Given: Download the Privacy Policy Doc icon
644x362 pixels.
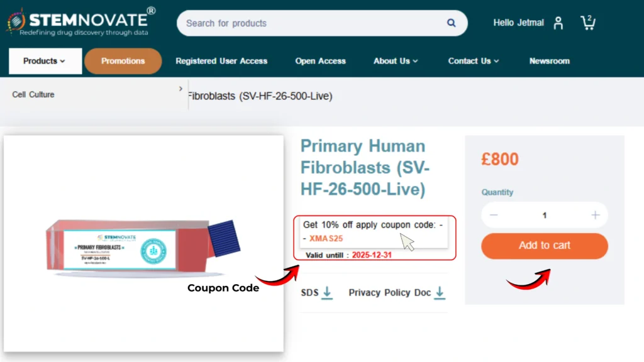Looking at the screenshot, I should [440, 293].
